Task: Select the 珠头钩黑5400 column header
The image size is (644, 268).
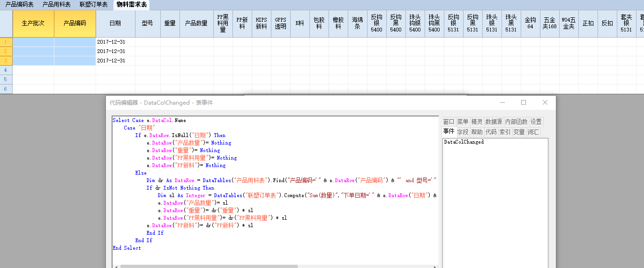Action: tap(434, 23)
